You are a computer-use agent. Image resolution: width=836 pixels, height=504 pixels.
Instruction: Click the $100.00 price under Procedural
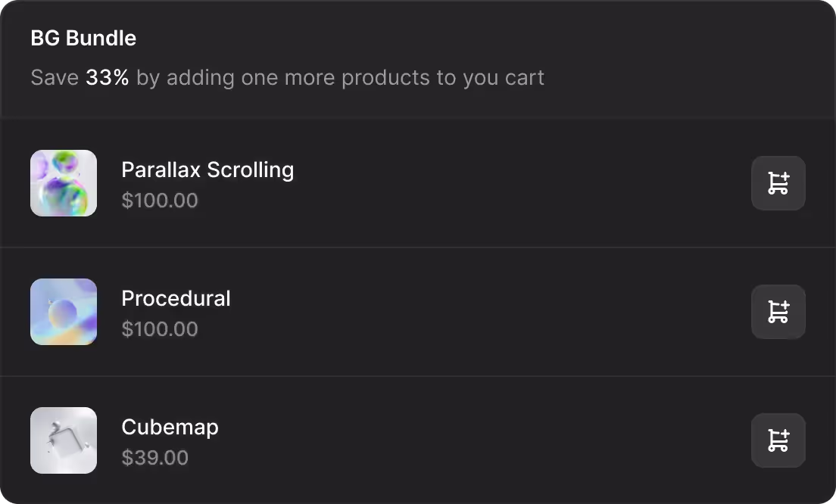point(160,329)
